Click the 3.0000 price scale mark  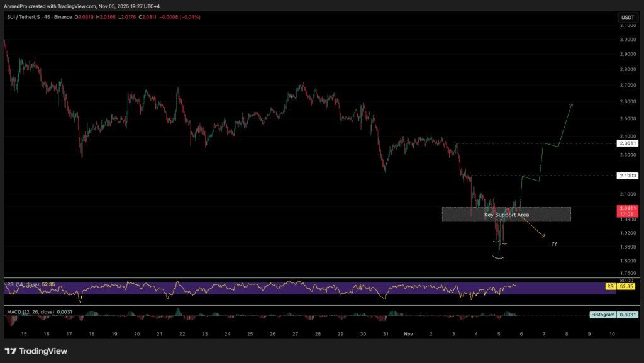pos(626,39)
